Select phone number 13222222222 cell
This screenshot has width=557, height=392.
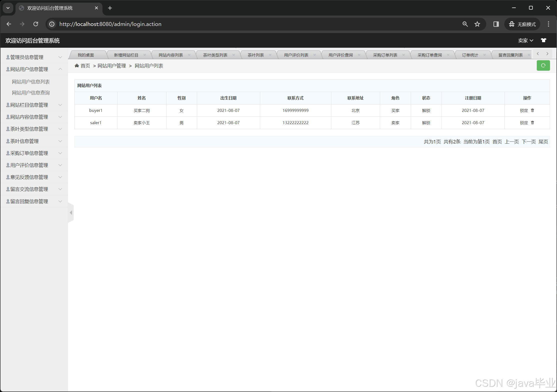tap(295, 123)
